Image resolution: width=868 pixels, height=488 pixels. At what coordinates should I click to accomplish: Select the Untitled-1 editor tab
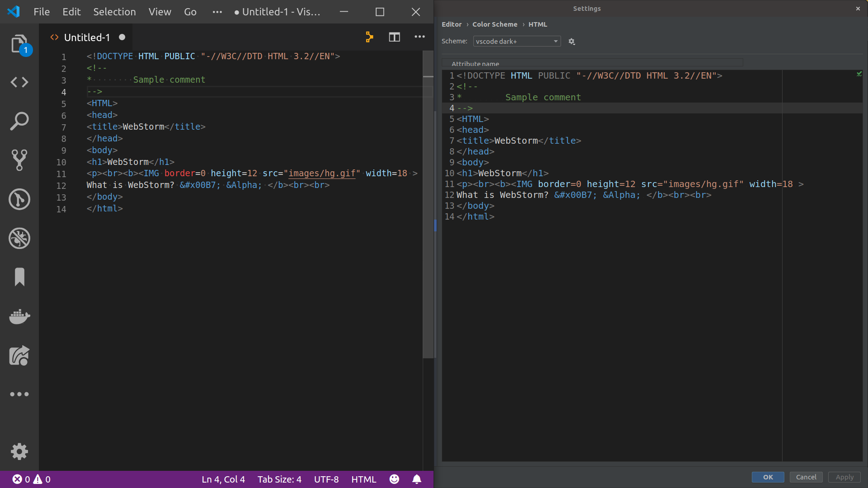(86, 37)
